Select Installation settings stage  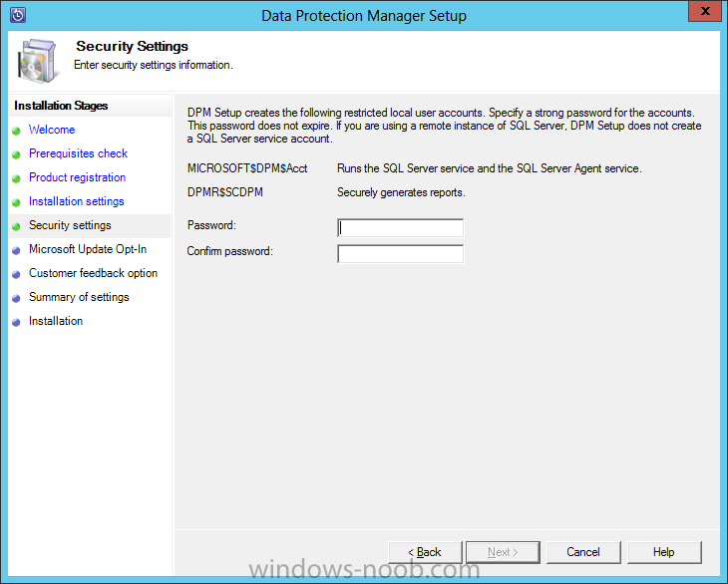76,201
